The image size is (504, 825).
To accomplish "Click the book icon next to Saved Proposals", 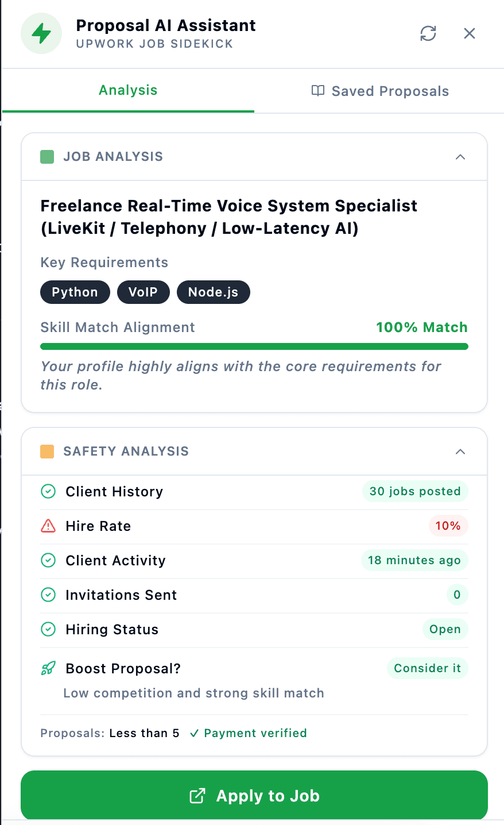I will 317,91.
